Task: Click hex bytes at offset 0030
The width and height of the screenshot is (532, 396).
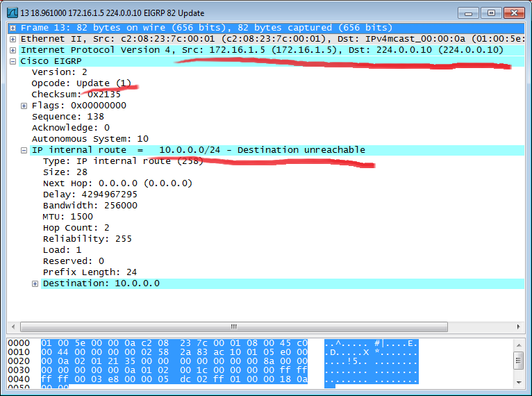Action: (174, 370)
